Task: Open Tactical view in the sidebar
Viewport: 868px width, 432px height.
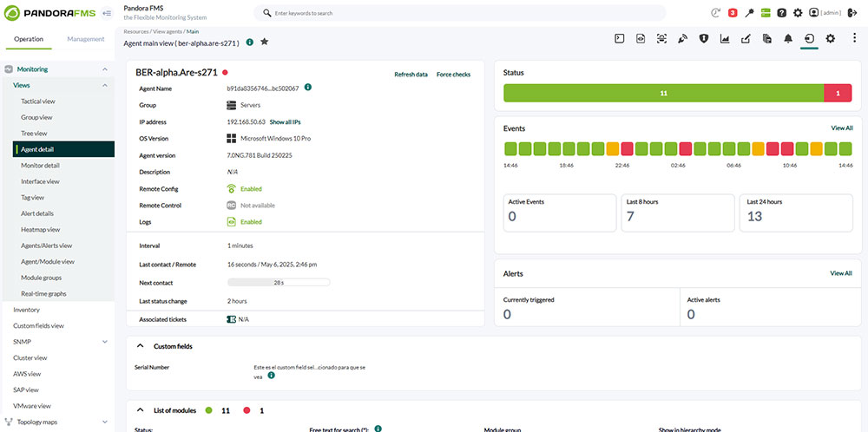Action: 38,101
